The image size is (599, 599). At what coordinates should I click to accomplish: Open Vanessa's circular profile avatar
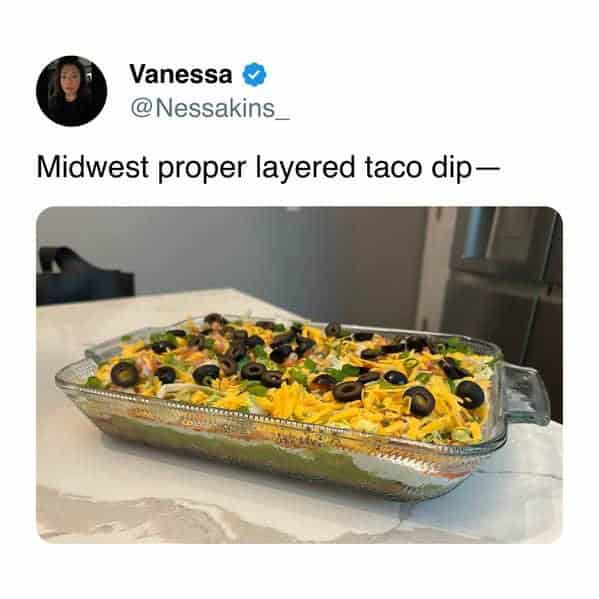coord(71,91)
